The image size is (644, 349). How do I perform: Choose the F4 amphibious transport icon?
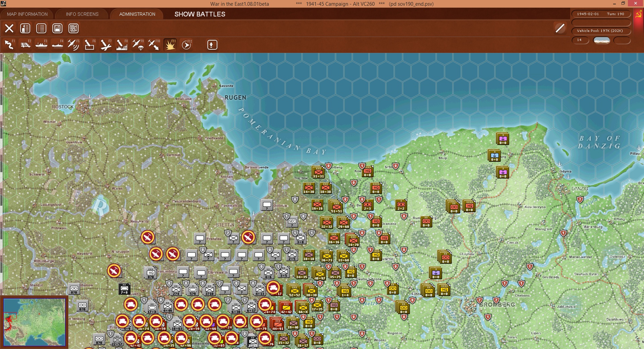click(57, 45)
